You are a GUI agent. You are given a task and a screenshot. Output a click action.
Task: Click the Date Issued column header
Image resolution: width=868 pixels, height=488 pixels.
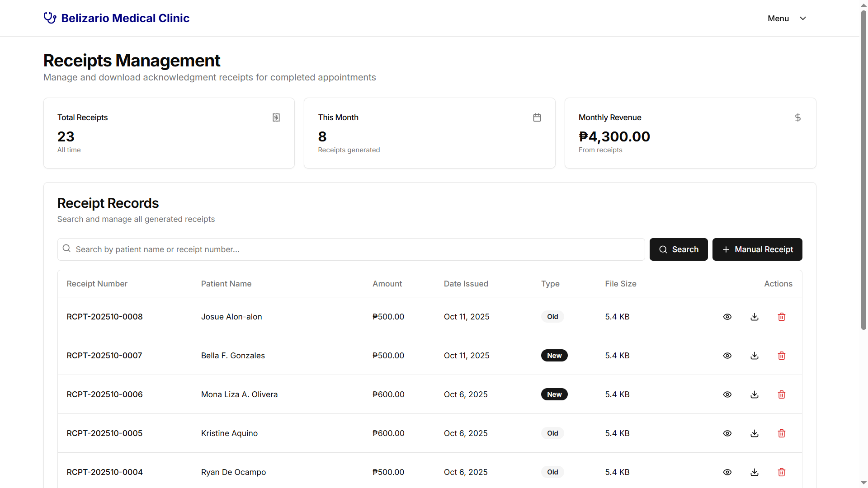pyautogui.click(x=466, y=284)
